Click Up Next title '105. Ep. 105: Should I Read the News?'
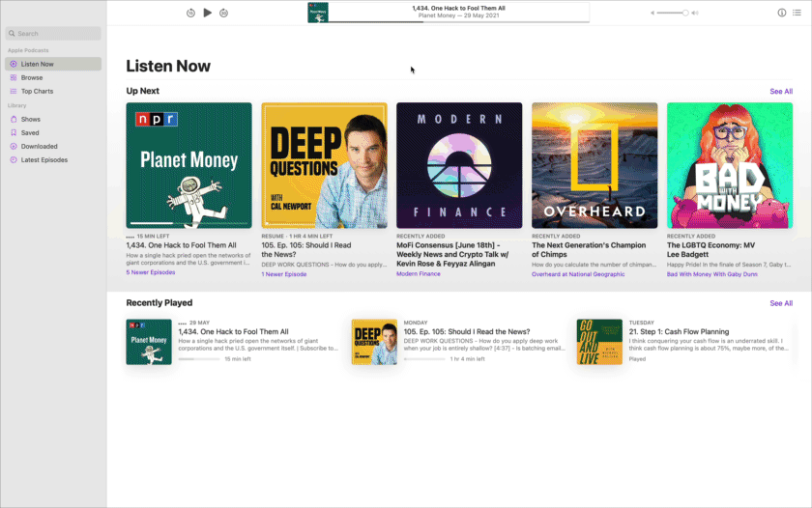The height and width of the screenshot is (508, 812). 306,250
